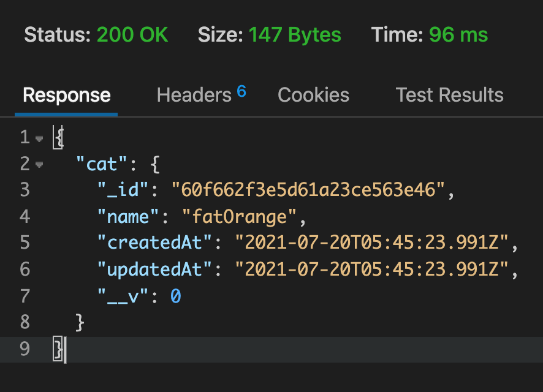Open the Test Results tab

coord(449,95)
